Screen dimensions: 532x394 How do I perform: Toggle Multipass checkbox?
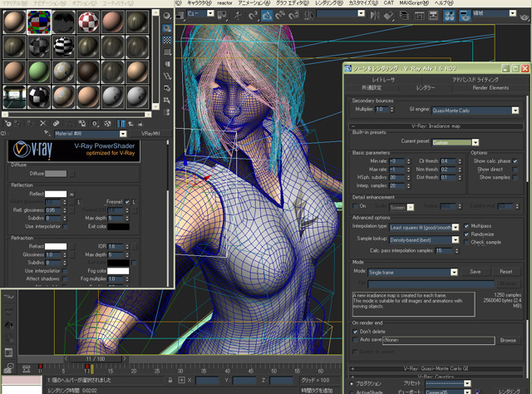click(466, 226)
